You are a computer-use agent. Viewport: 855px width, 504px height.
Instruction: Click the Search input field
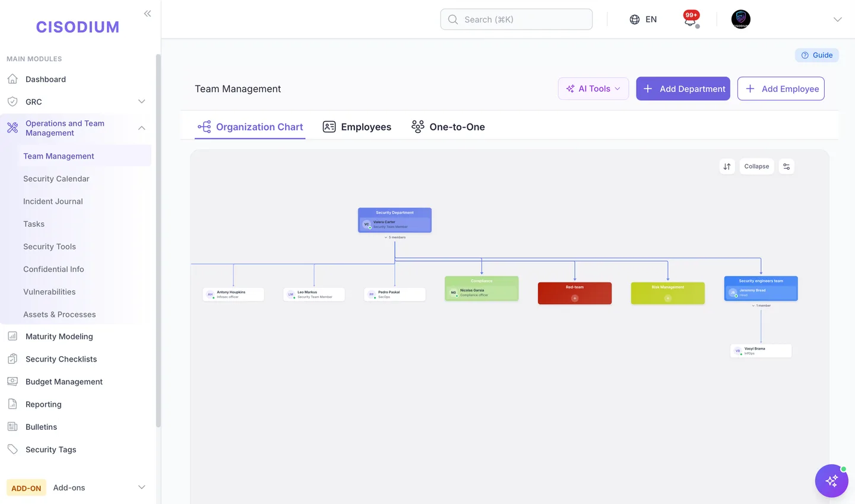(517, 20)
